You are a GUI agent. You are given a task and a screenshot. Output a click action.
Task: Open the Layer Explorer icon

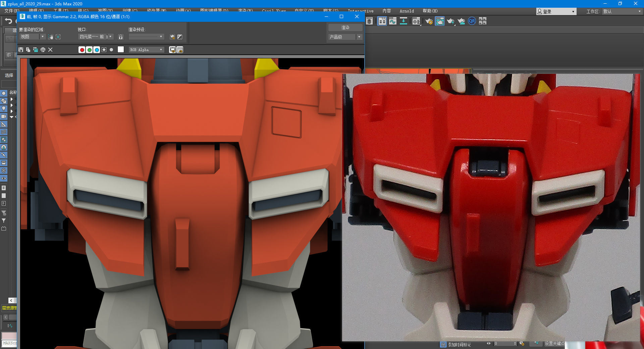(x=370, y=21)
